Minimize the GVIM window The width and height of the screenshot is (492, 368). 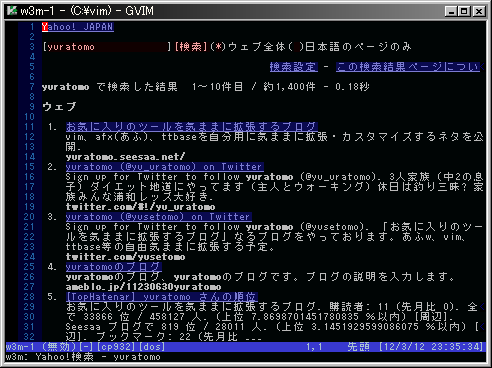451,11
